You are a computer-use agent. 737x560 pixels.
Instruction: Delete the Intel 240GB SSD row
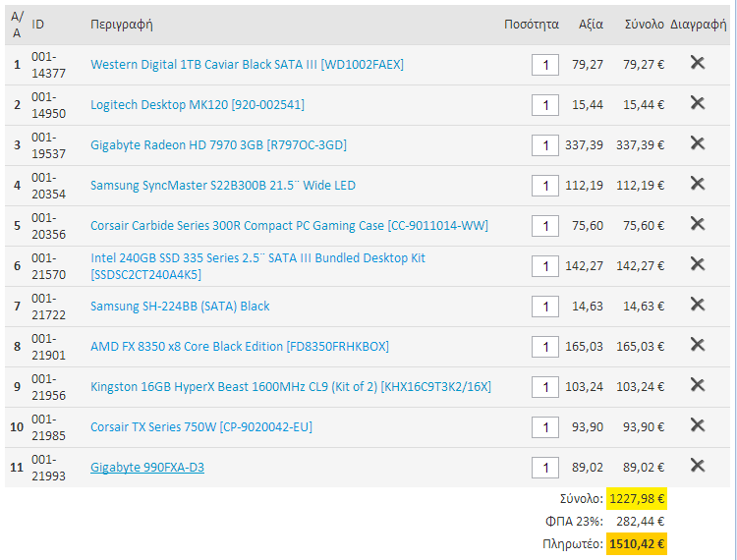point(698,264)
